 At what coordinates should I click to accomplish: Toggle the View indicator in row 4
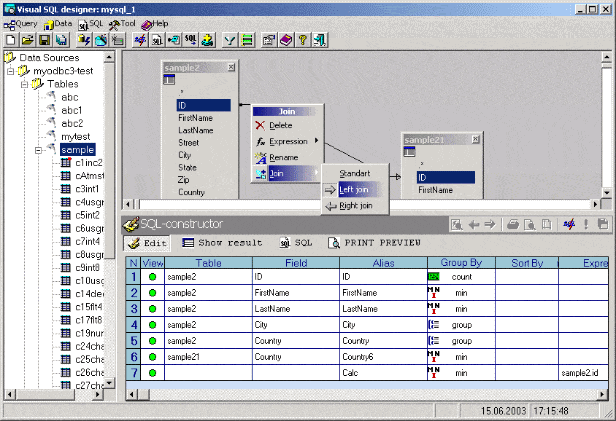tap(153, 324)
